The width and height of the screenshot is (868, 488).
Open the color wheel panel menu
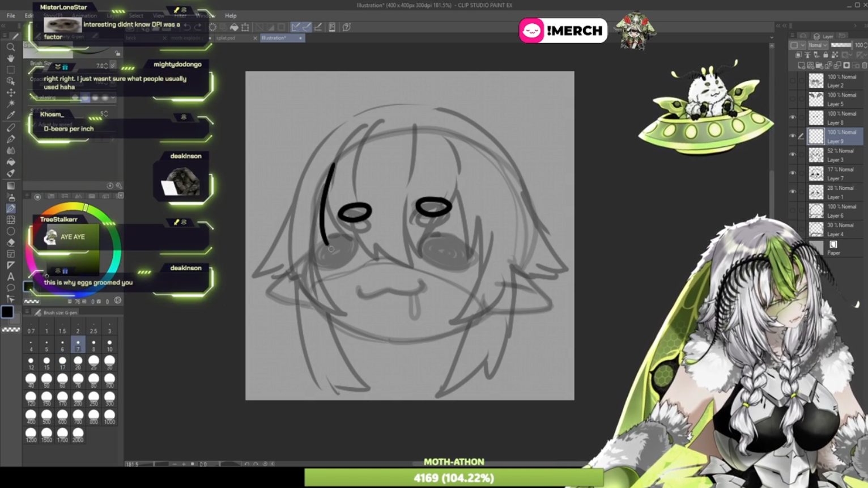(x=27, y=196)
